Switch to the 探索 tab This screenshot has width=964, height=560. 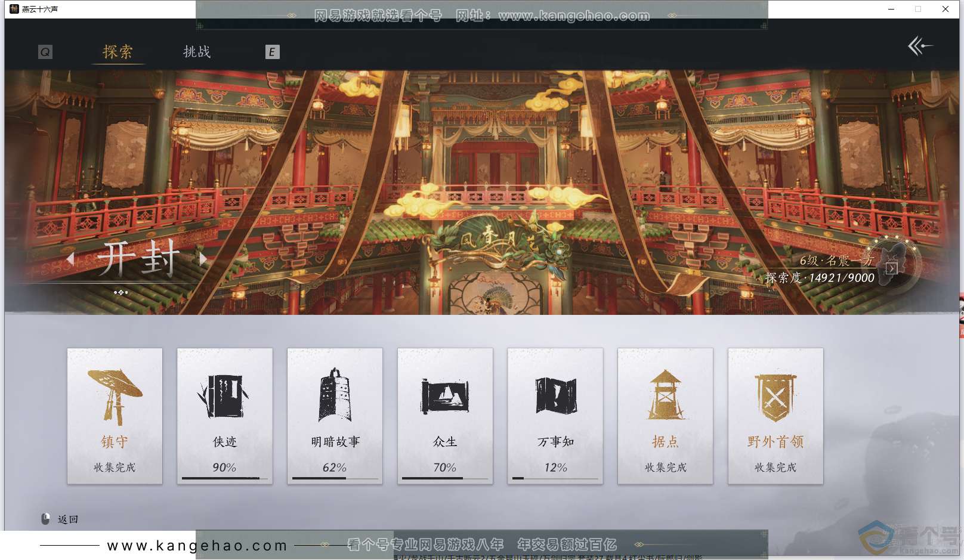pyautogui.click(x=118, y=52)
